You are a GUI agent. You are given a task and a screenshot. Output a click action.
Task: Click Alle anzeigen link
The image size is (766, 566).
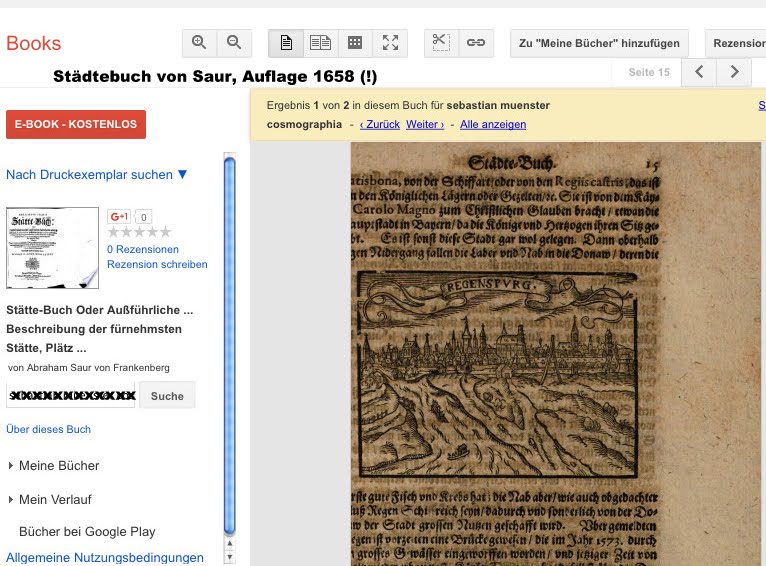[493, 125]
